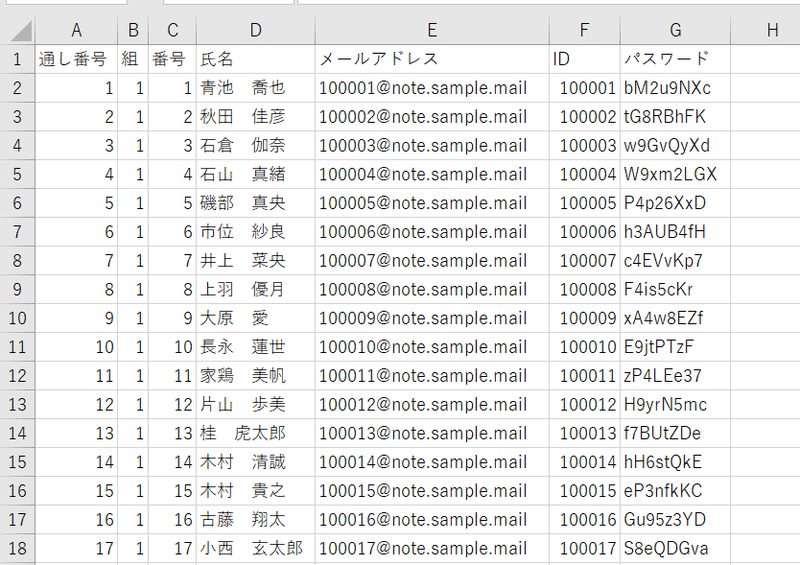Select ID cell 100009
Image resolution: width=800 pixels, height=565 pixels.
tap(585, 318)
